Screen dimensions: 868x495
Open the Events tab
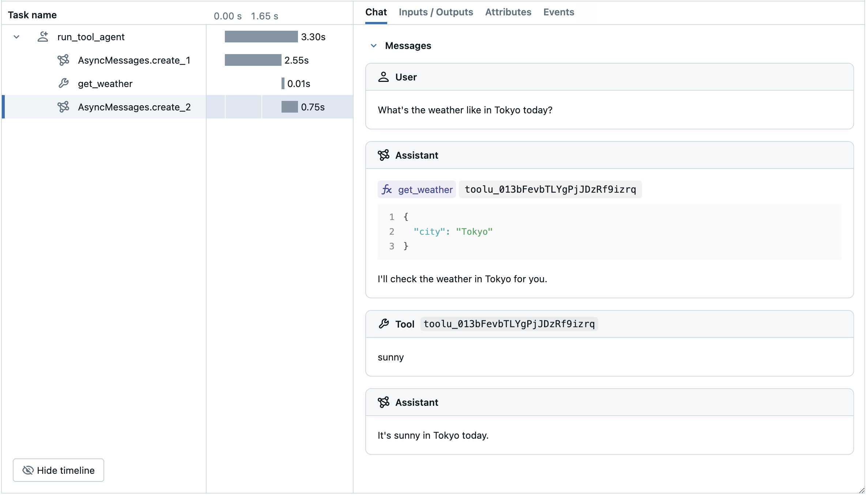coord(558,12)
